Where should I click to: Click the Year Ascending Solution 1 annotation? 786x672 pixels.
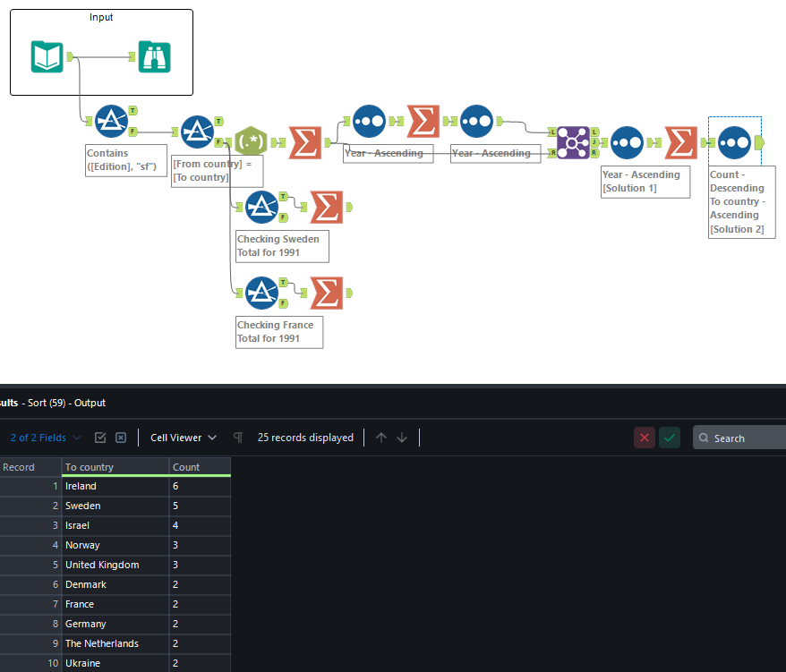point(645,182)
